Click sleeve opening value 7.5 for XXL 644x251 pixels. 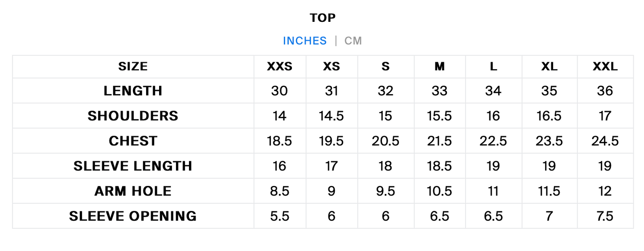point(605,216)
